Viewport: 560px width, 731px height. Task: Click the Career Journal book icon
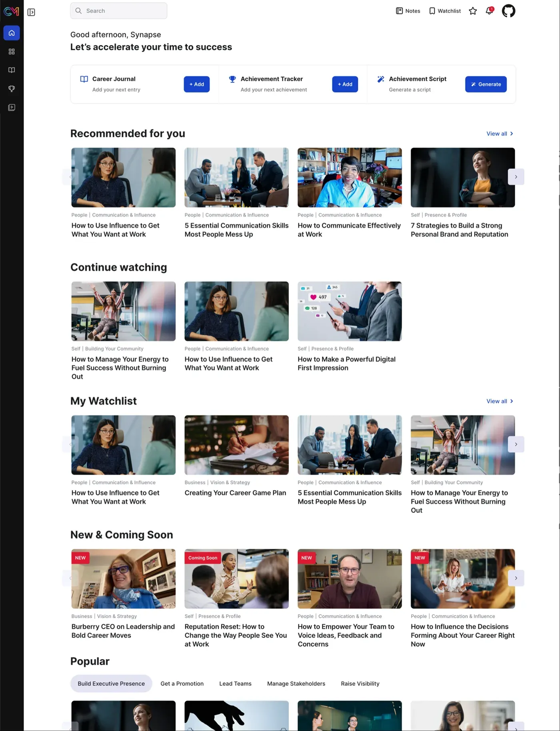(x=84, y=79)
